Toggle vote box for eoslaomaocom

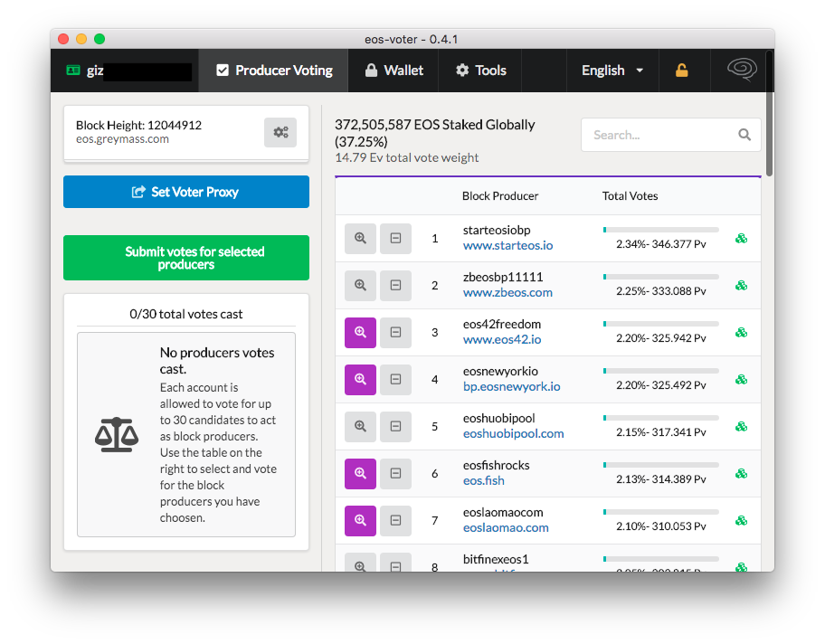tap(395, 520)
